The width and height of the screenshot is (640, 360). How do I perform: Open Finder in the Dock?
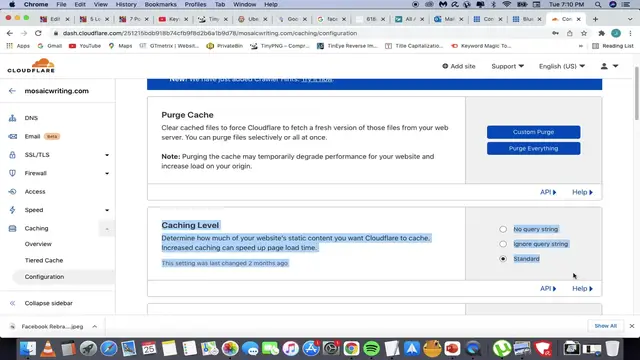coord(28,349)
